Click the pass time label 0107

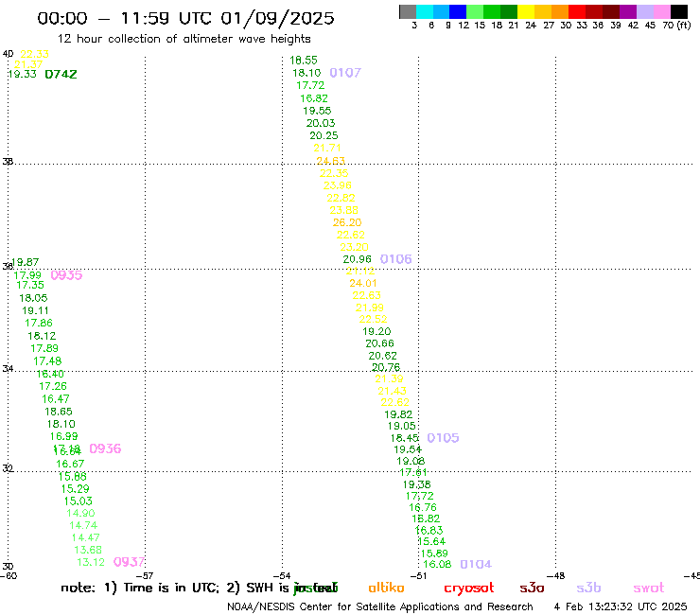tap(345, 73)
